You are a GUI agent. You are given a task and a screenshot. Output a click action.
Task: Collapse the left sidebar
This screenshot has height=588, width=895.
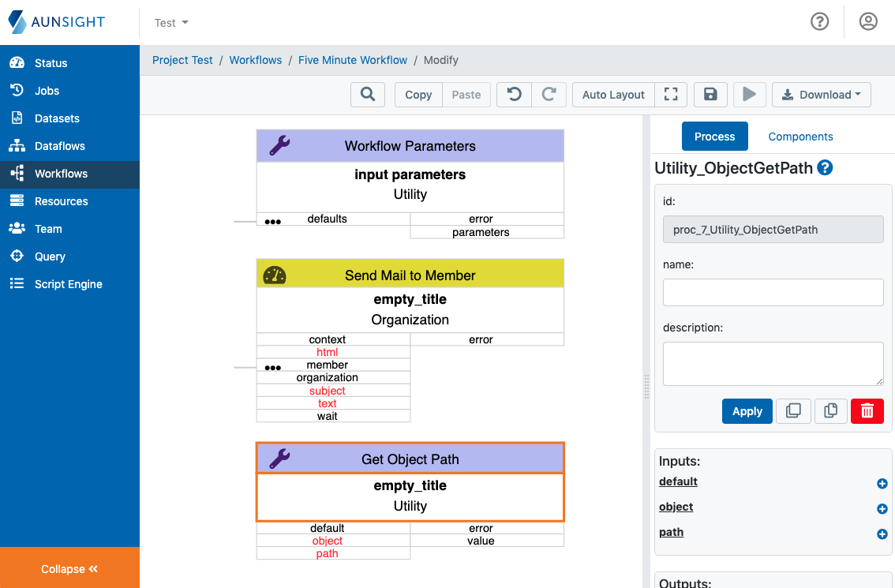(69, 569)
